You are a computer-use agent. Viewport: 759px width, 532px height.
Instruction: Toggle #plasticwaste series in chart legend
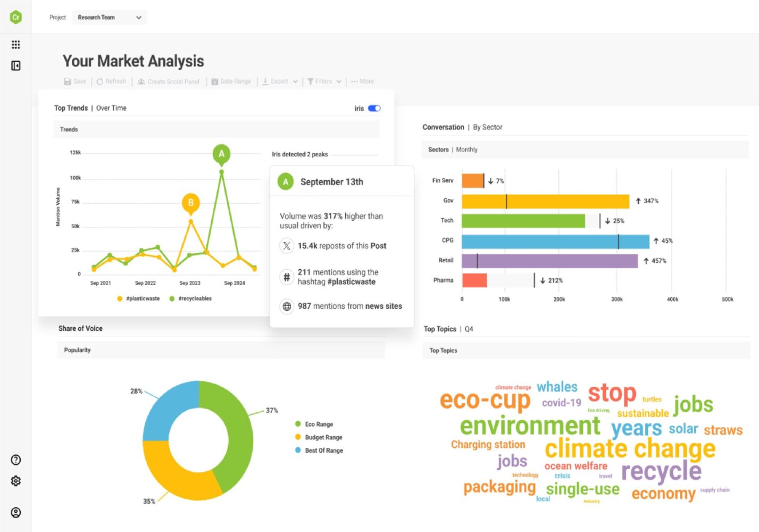click(138, 298)
